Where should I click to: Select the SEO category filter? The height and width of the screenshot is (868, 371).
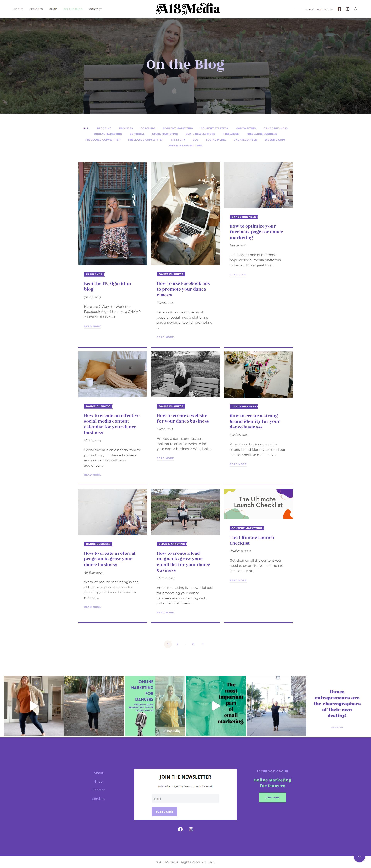click(x=195, y=139)
